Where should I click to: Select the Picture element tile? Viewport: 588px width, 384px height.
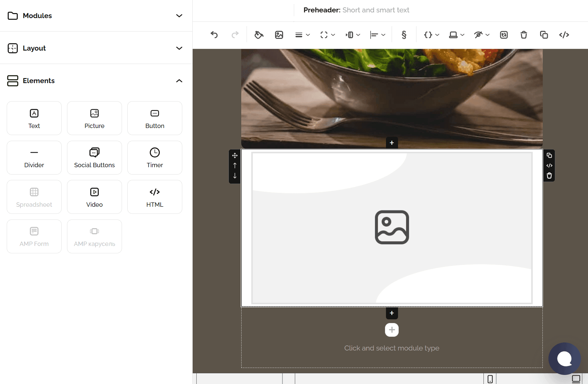(94, 118)
